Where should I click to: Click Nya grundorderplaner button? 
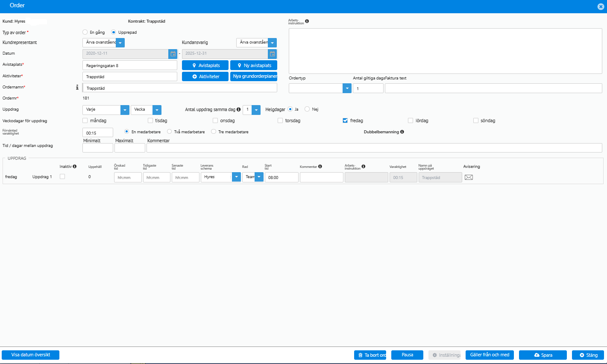[254, 76]
